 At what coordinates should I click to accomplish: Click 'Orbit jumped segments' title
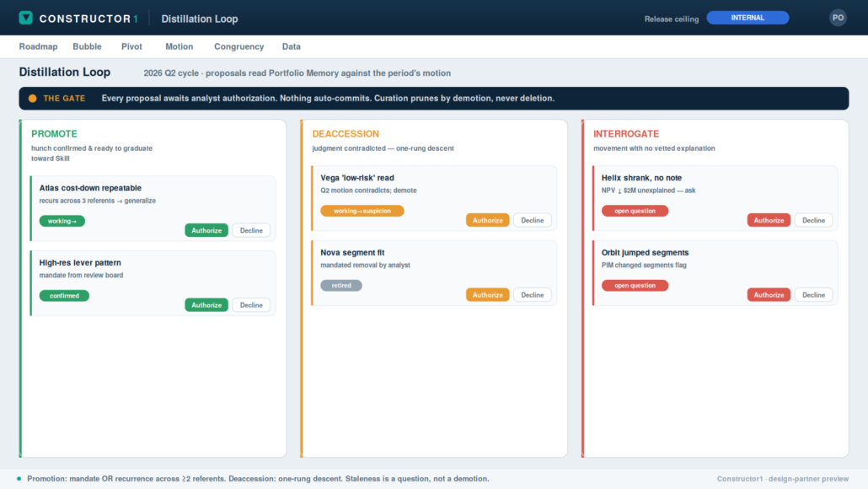pos(645,253)
